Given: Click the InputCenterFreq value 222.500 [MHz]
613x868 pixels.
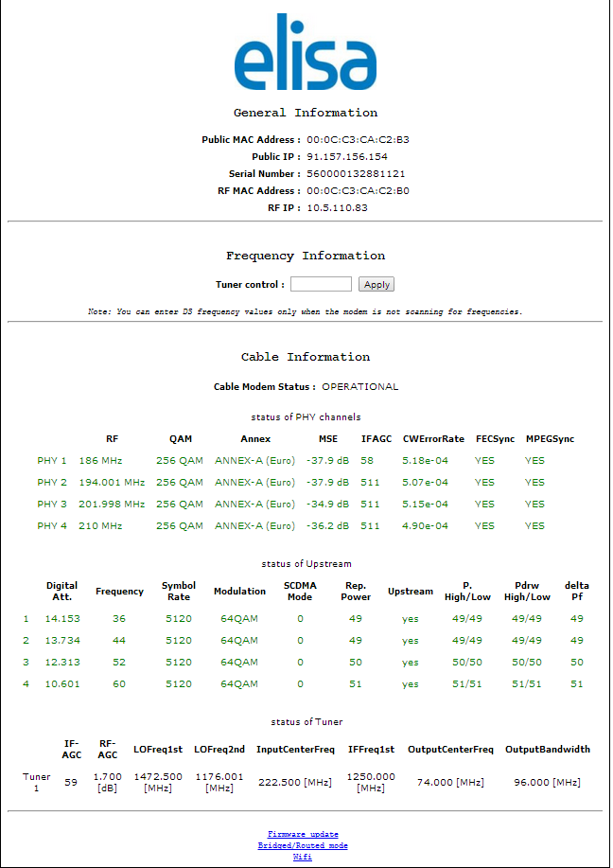Looking at the screenshot, I should pyautogui.click(x=295, y=782).
